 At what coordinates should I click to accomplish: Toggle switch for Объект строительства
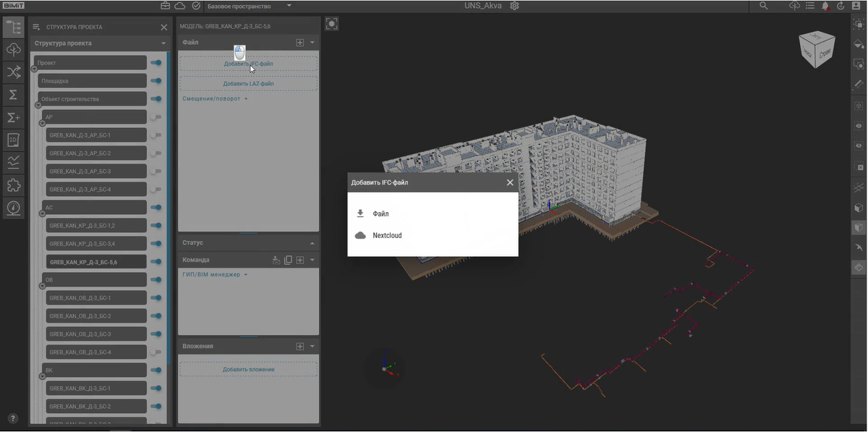pyautogui.click(x=156, y=99)
